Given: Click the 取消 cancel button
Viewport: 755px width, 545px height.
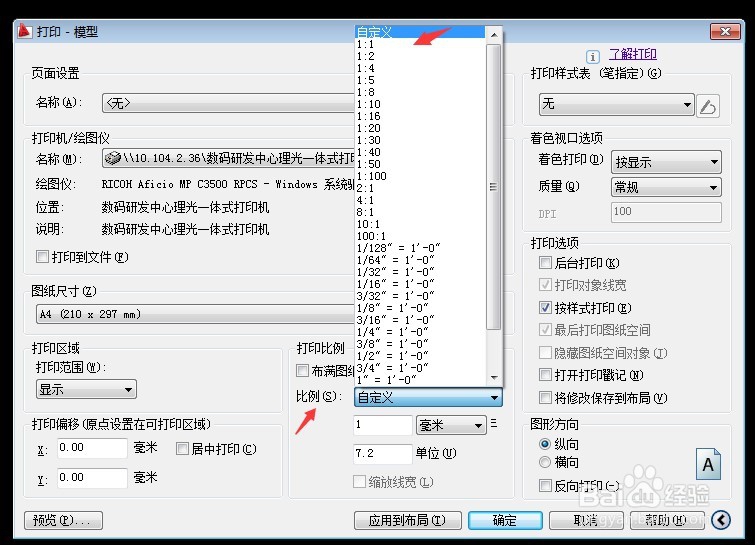Looking at the screenshot, I should (586, 520).
